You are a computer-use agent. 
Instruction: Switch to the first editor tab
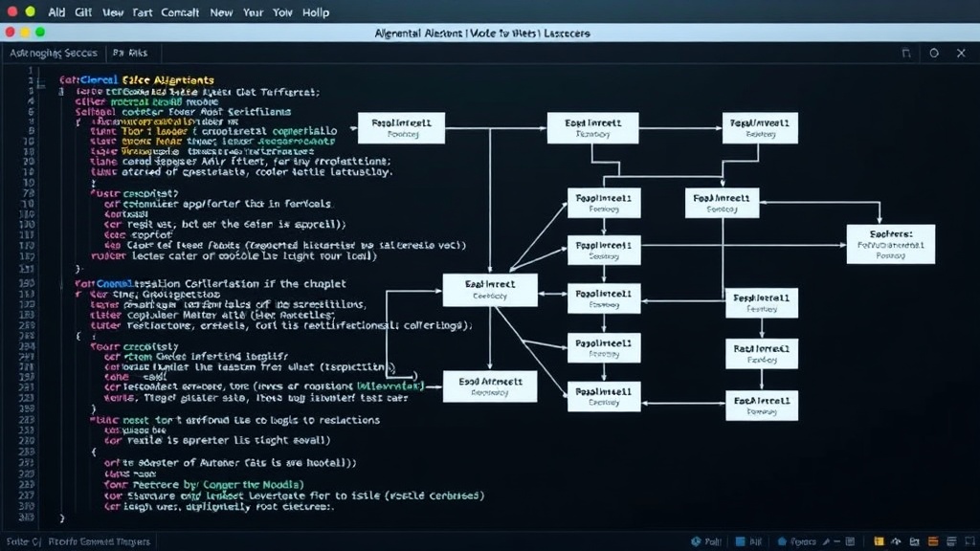[54, 54]
